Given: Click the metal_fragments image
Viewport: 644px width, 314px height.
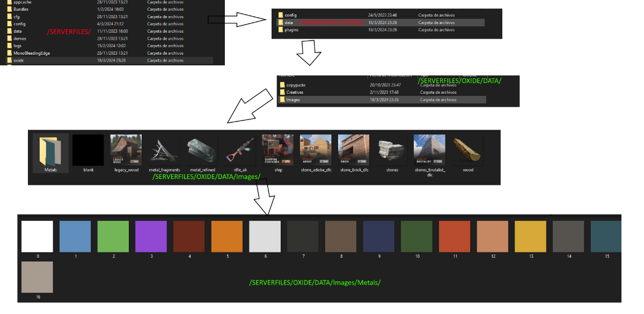Looking at the screenshot, I should click(164, 149).
